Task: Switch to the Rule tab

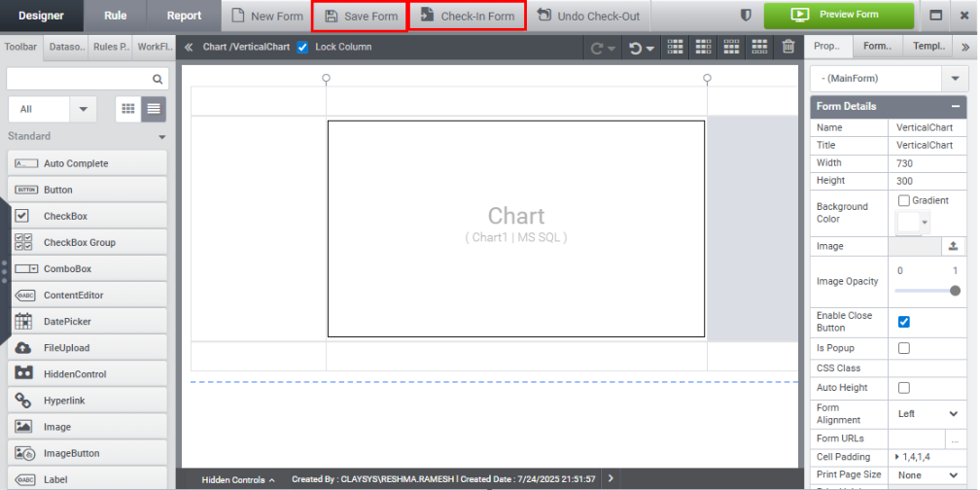Action: click(x=115, y=16)
